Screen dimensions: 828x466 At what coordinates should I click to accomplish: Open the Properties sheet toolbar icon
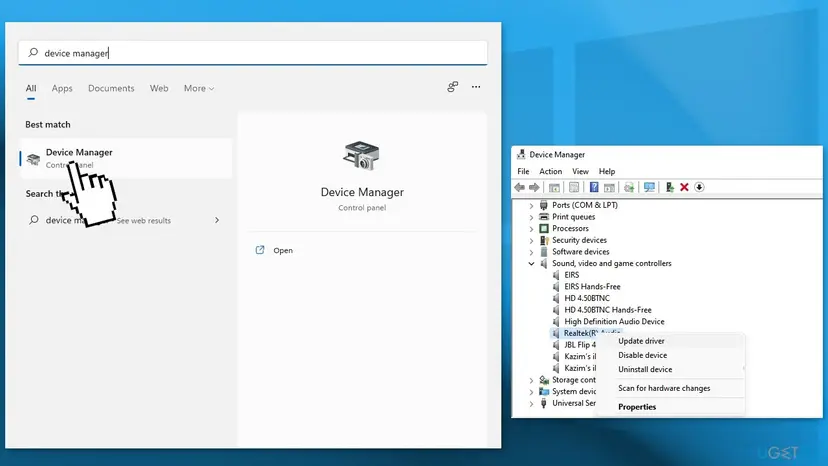pyautogui.click(x=574, y=187)
